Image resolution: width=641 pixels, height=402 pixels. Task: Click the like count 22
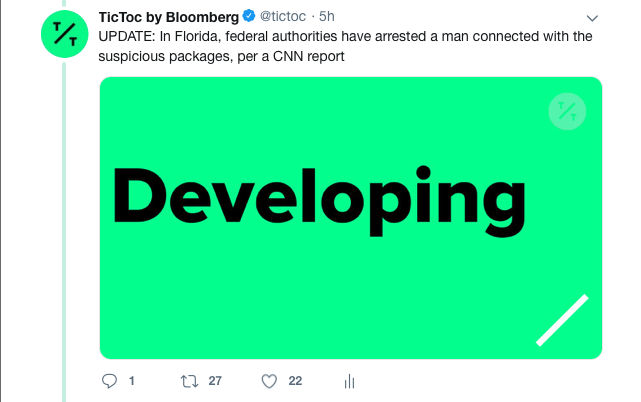pos(295,381)
